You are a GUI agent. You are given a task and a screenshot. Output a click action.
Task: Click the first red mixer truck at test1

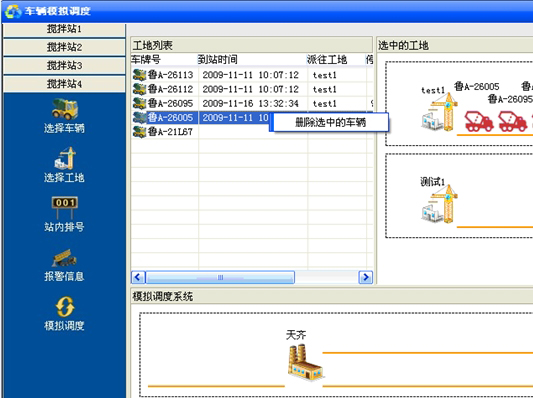pos(479,121)
